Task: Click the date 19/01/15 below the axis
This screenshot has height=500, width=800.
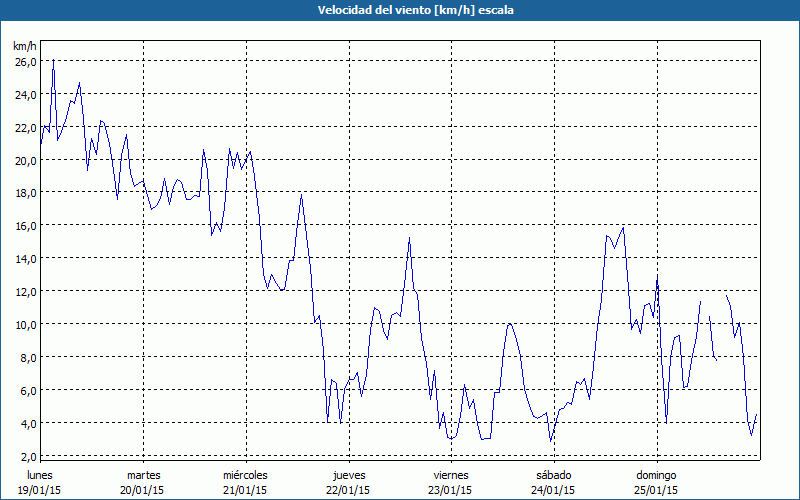Action: pos(40,490)
